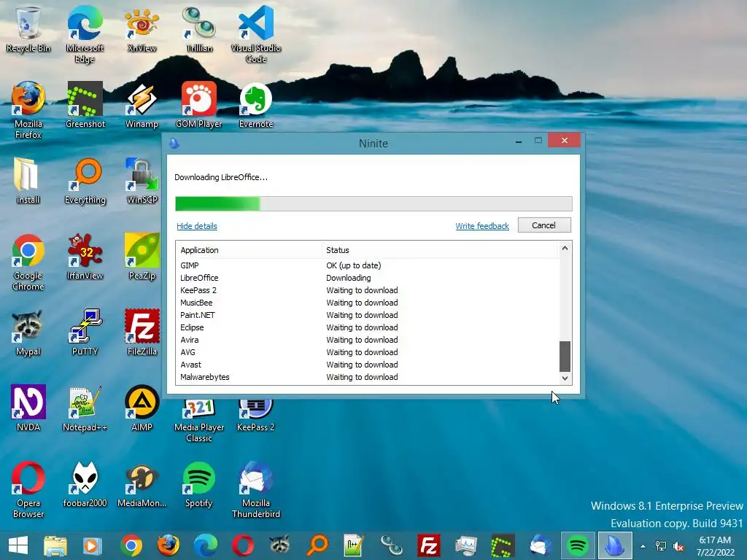Viewport: 747px width, 560px height.
Task: Click the Ninite icon in title bar
Action: point(174,143)
